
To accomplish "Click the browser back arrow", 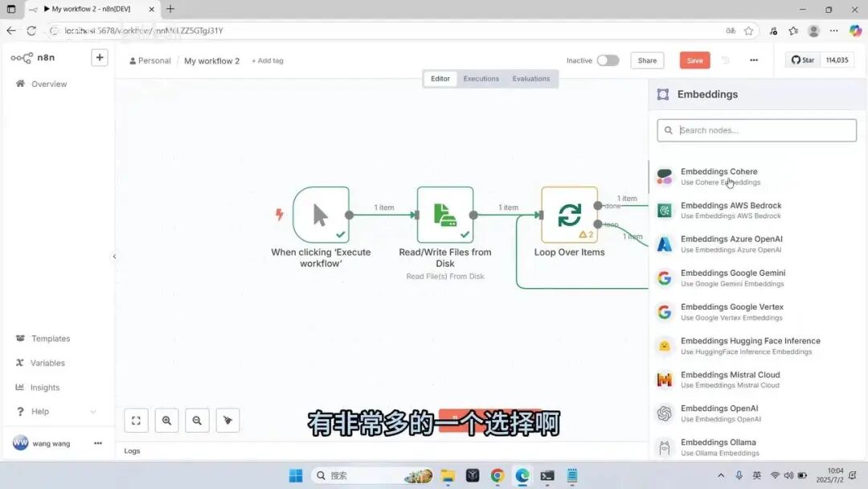I will coord(11,31).
